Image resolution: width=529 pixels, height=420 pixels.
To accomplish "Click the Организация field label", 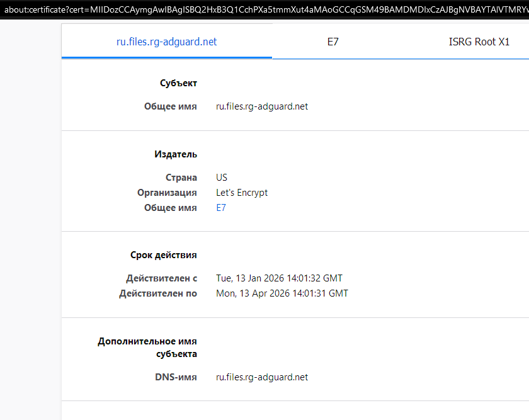I will click(x=167, y=193).
